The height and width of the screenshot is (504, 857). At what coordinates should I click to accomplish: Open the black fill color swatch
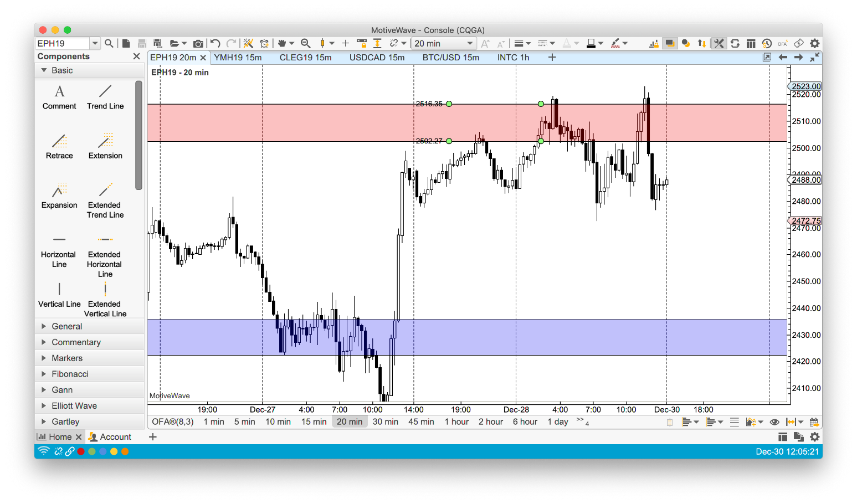[x=591, y=43]
